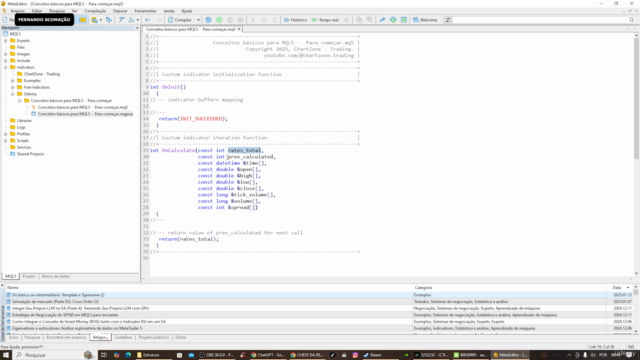Select the Services folder
The width and height of the screenshot is (640, 360).
click(24, 147)
